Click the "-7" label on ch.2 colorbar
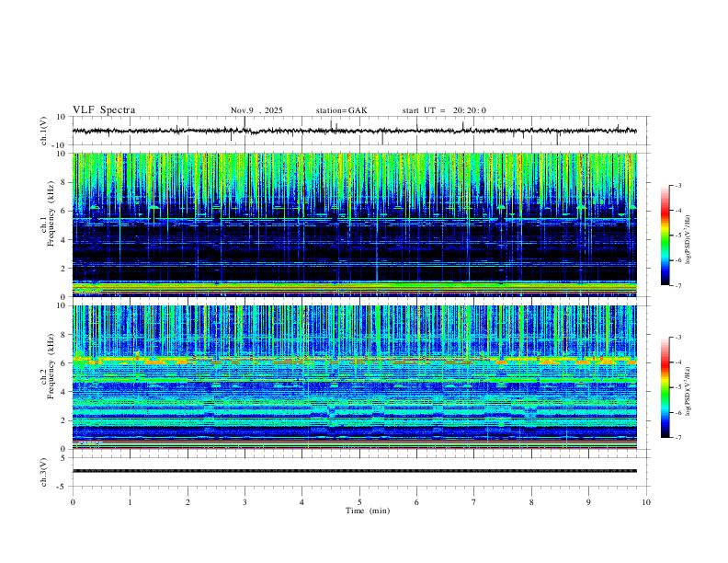Image resolution: width=728 pixels, height=563 pixels. [677, 438]
